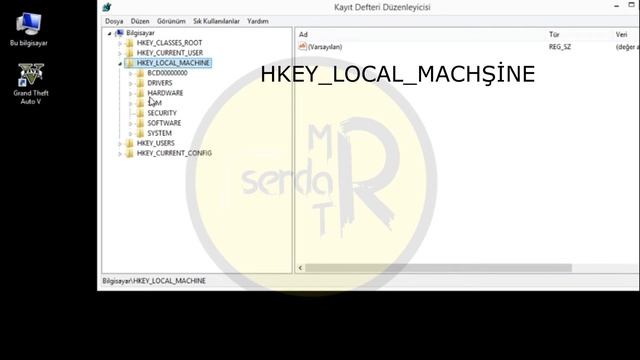The height and width of the screenshot is (360, 640).
Task: Expand the SOFTWARE subkey
Action: click(131, 123)
